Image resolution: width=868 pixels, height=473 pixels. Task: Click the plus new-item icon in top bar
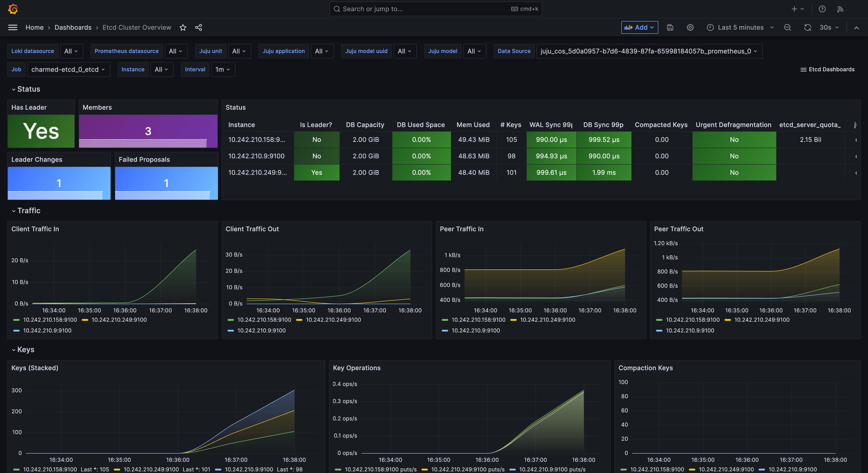click(x=794, y=9)
